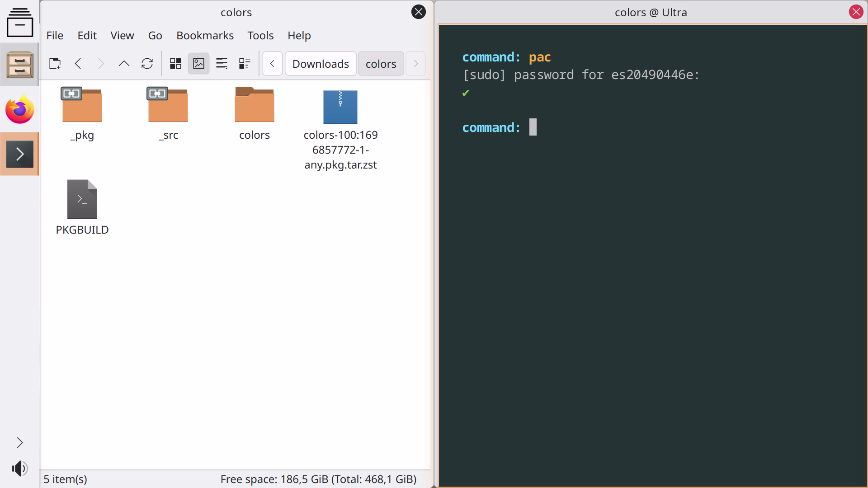This screenshot has width=868, height=488.
Task: Switch to detailed list view mode
Action: (x=245, y=64)
